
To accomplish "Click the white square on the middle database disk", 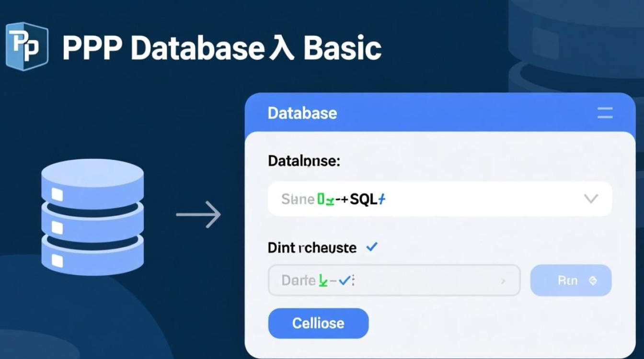I will pyautogui.click(x=57, y=226).
